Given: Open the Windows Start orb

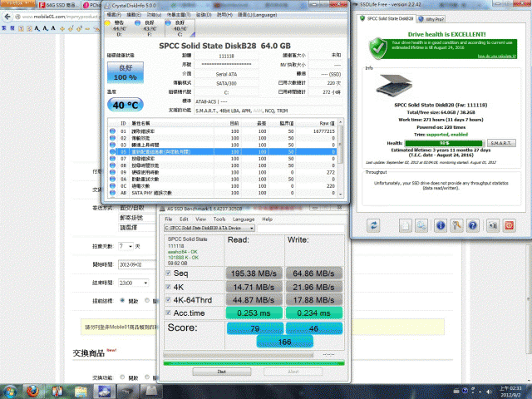Looking at the screenshot, I should [10, 392].
